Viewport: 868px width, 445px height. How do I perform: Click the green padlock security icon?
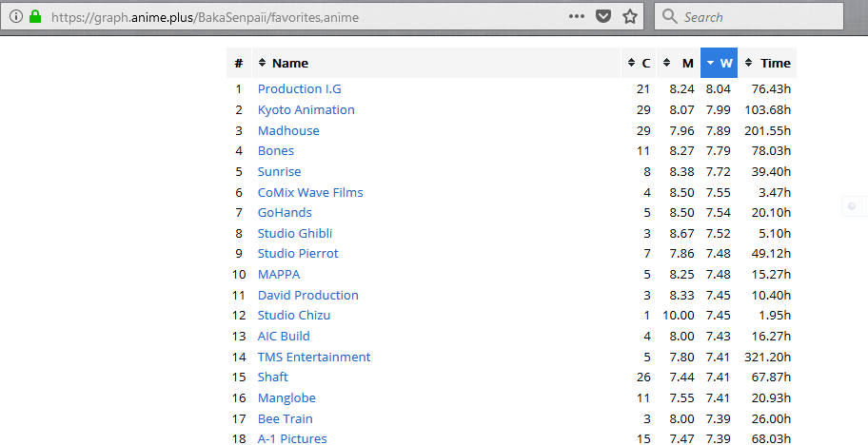coord(35,16)
